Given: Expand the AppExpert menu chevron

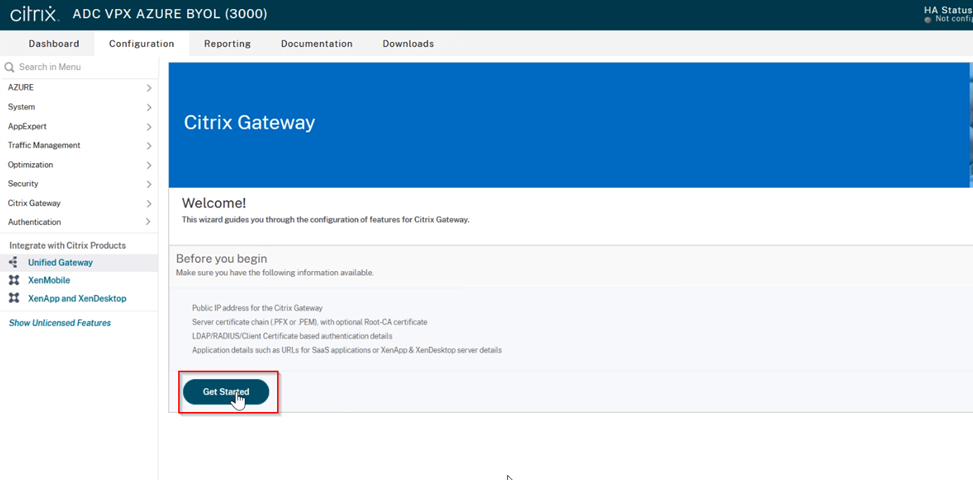Looking at the screenshot, I should coord(149,127).
